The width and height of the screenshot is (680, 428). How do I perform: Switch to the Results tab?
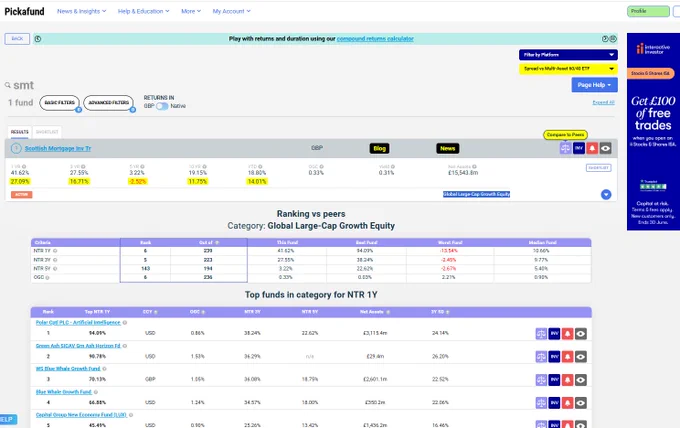point(20,132)
